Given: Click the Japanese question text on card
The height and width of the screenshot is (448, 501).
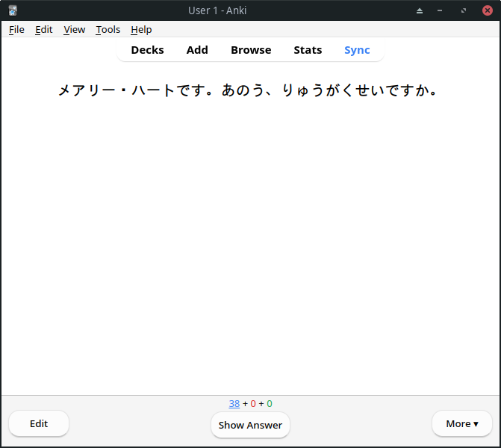Looking at the screenshot, I should coord(248,91).
